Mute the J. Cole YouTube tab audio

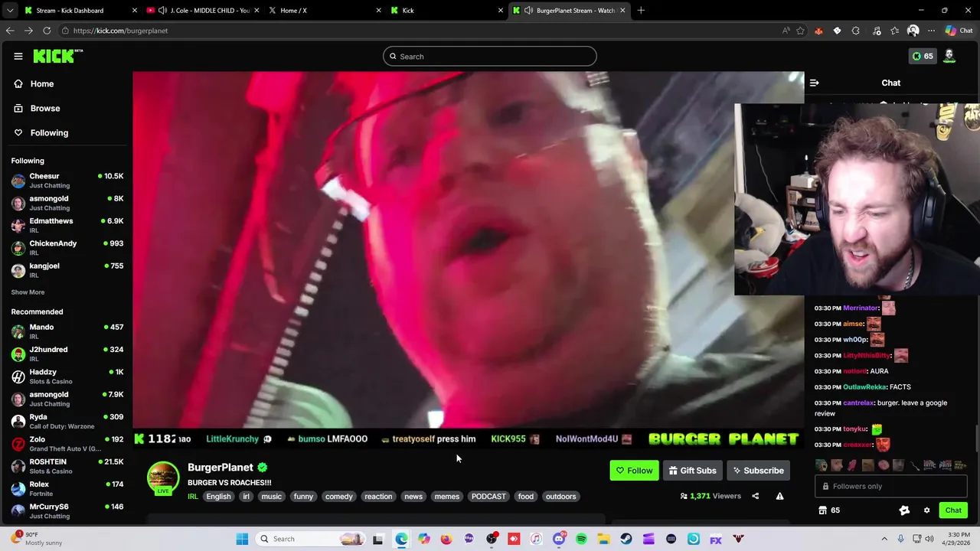[162, 10]
